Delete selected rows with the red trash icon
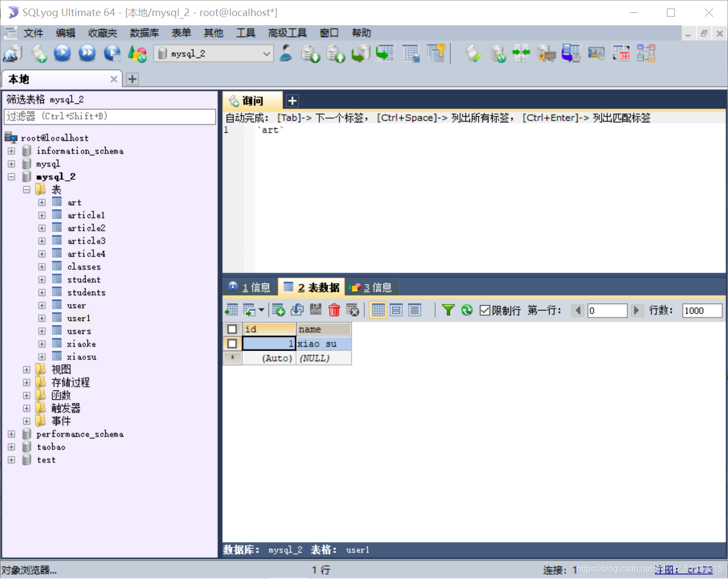The width and height of the screenshot is (728, 579). pyautogui.click(x=334, y=310)
